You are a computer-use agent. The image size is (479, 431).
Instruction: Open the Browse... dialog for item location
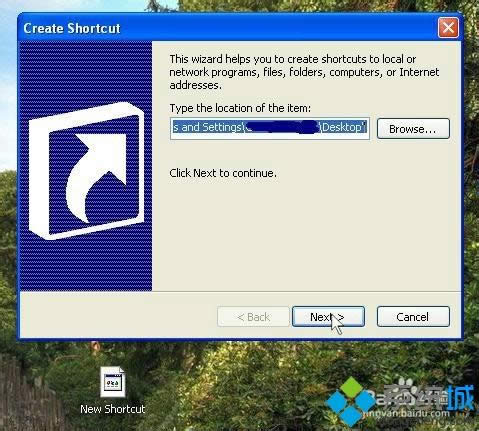(x=413, y=129)
